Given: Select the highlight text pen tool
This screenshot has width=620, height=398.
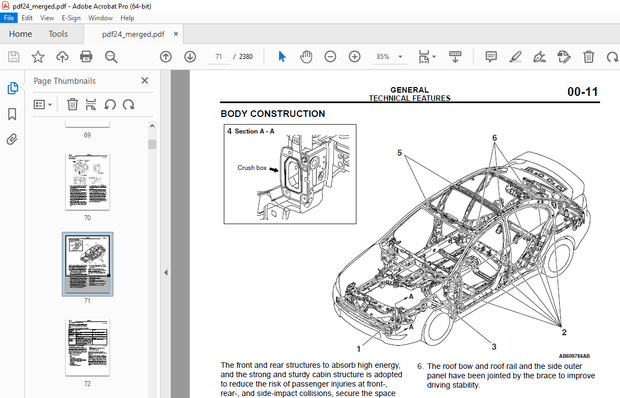Looking at the screenshot, I should 515,57.
